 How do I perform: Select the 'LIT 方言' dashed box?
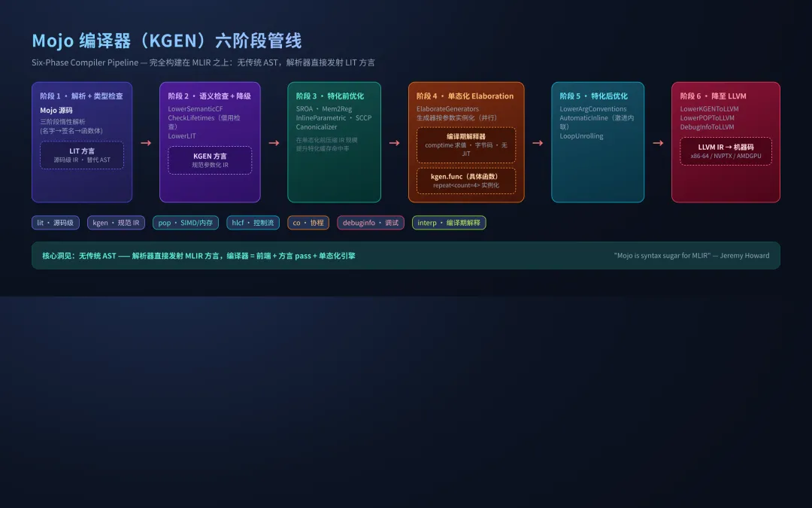[82, 155]
